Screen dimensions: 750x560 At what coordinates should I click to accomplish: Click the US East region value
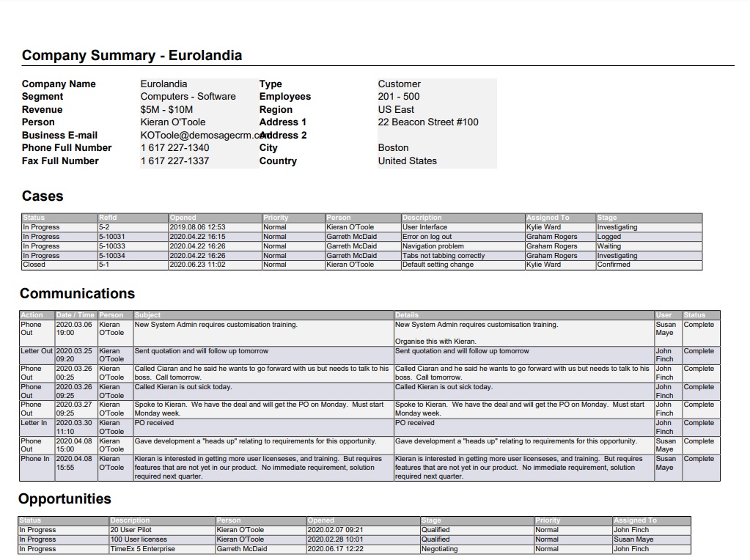(396, 109)
